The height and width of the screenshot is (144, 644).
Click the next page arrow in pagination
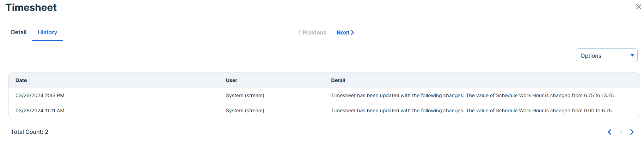632,132
